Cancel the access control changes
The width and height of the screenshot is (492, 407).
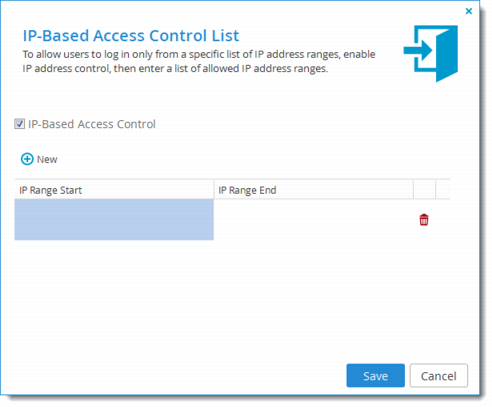click(x=438, y=376)
